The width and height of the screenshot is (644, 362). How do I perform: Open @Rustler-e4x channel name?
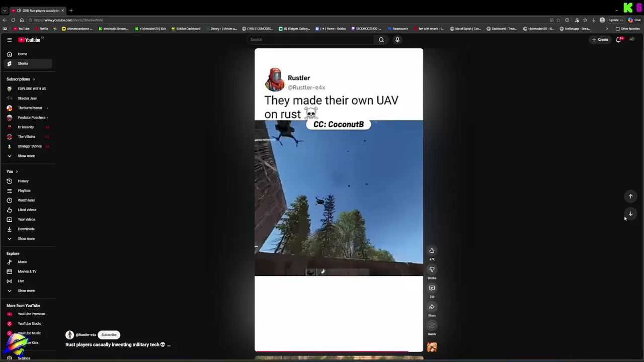[86, 335]
